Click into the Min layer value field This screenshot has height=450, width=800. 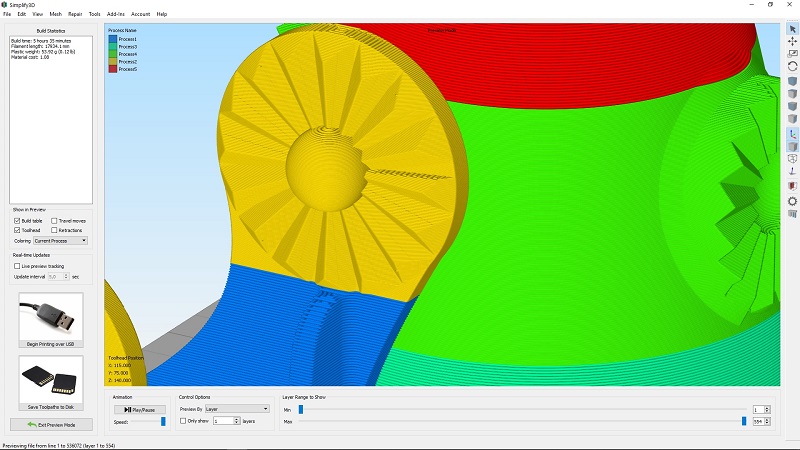coord(758,410)
